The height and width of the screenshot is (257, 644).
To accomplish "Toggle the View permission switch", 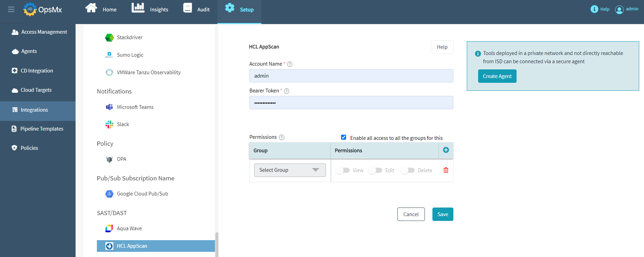I will (343, 170).
